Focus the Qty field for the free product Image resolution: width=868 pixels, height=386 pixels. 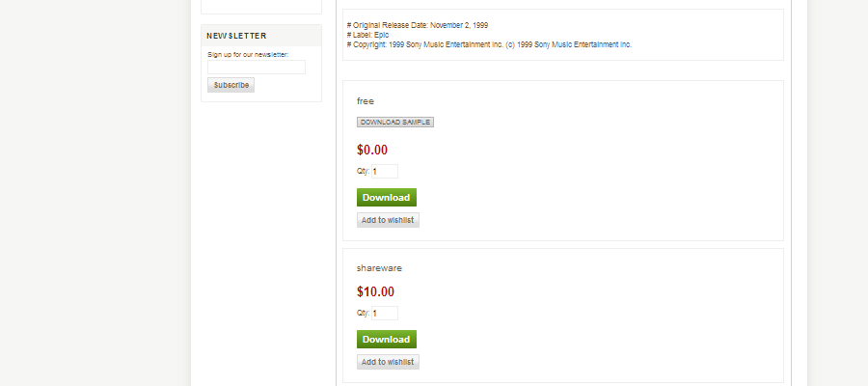(x=385, y=172)
